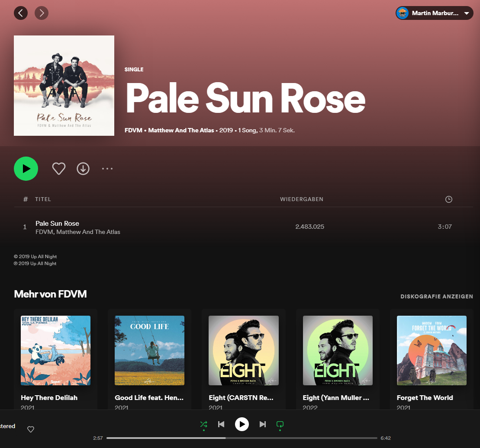Screen dimensions: 480x448
Task: Click the elapsed time 2:57
Action: [x=98, y=438]
